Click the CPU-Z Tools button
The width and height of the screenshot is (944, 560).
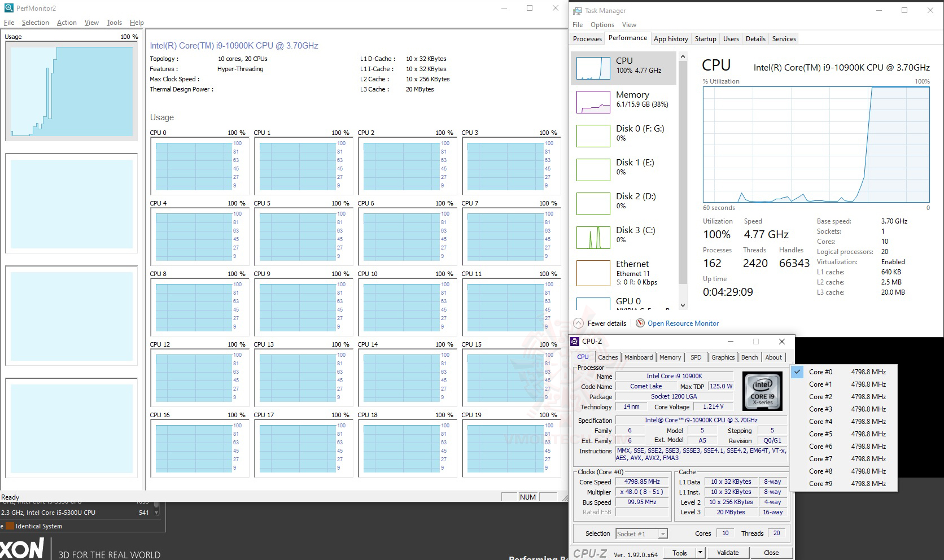[x=680, y=553]
